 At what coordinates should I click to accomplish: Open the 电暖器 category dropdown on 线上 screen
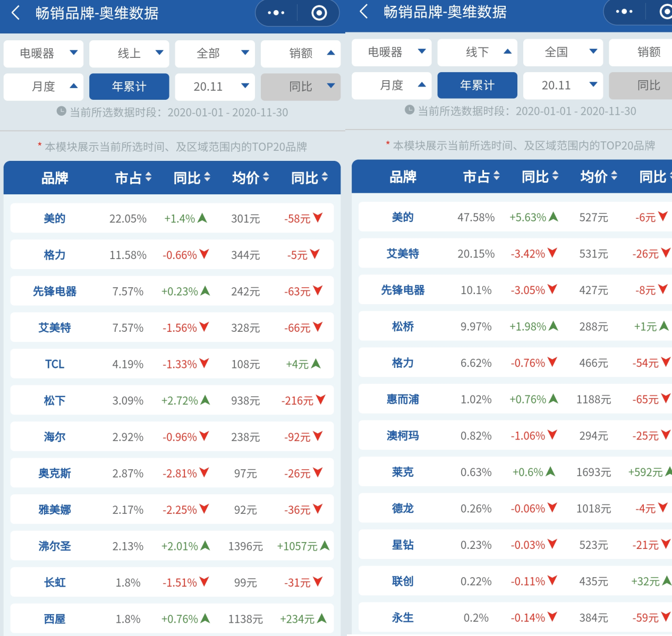coord(44,54)
